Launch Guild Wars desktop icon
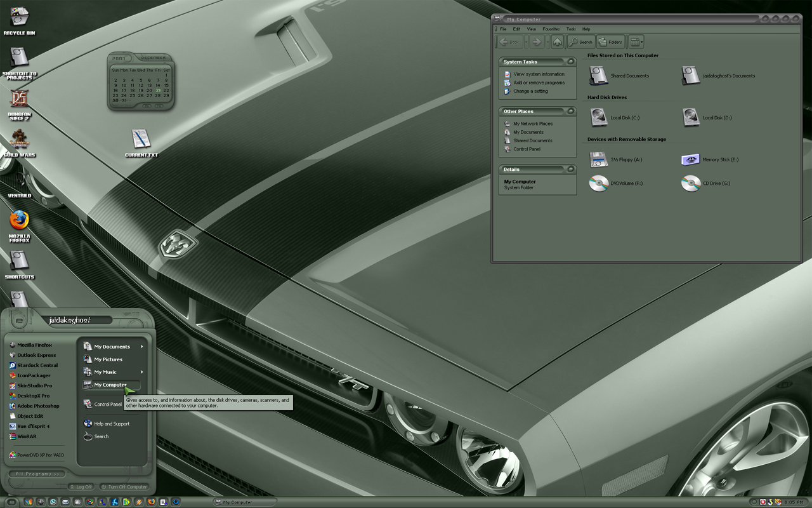Image resolution: width=812 pixels, height=508 pixels. (x=19, y=144)
